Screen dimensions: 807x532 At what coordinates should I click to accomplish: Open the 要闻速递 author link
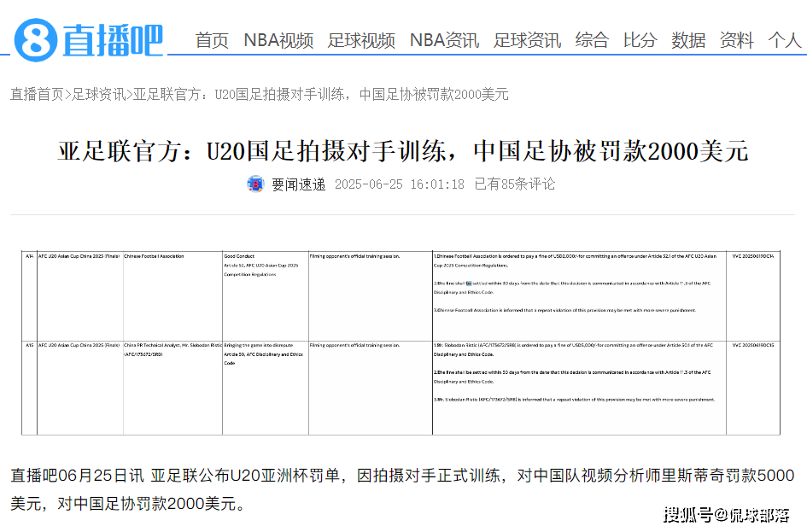[x=299, y=184]
